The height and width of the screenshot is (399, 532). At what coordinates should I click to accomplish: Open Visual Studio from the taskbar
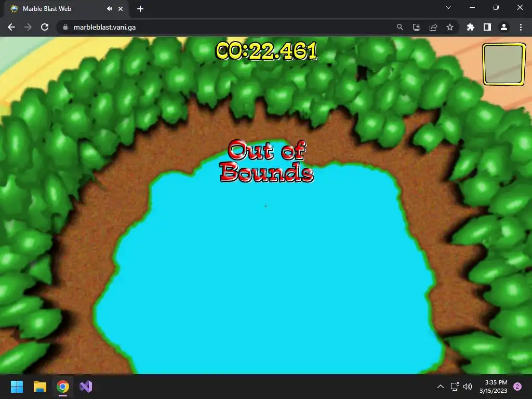point(86,387)
